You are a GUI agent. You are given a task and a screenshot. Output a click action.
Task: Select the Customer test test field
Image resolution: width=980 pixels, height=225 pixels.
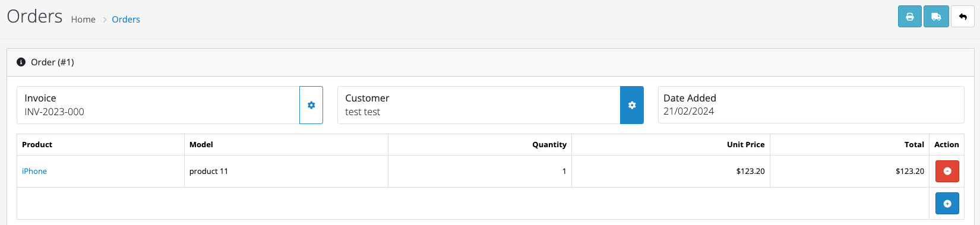tap(479, 105)
